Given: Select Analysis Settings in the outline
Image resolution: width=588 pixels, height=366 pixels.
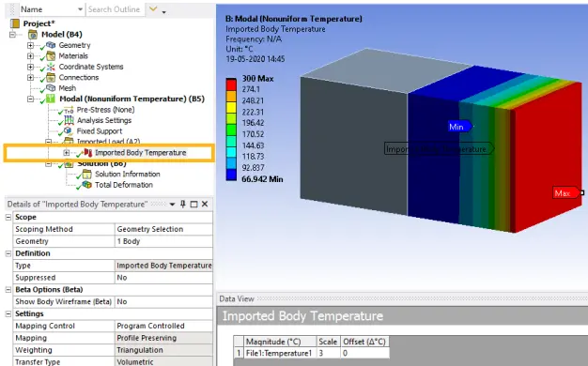Looking at the screenshot, I should 104,120.
